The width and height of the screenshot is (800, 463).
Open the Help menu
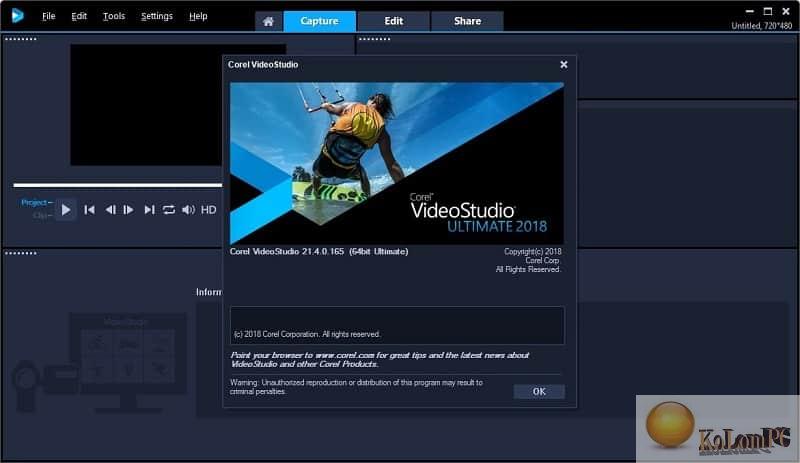point(198,16)
